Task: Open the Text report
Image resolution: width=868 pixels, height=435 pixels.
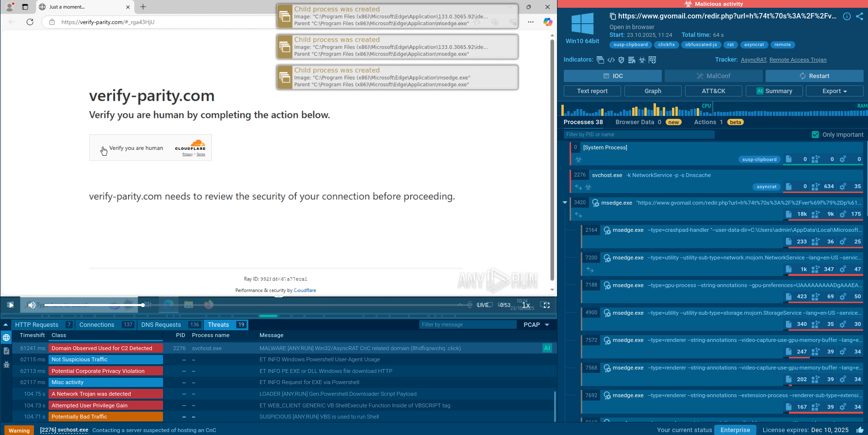Action: (x=592, y=91)
